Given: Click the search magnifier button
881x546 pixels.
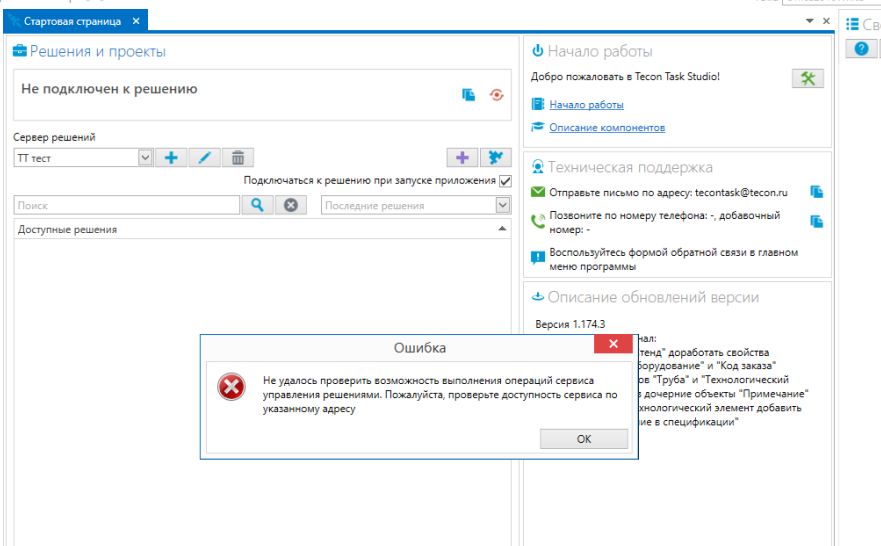Looking at the screenshot, I should click(257, 205).
